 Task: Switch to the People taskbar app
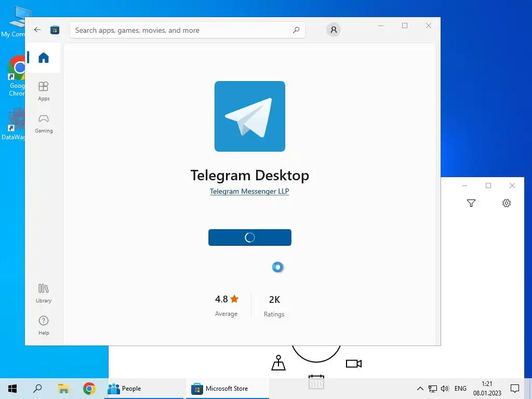(145, 389)
